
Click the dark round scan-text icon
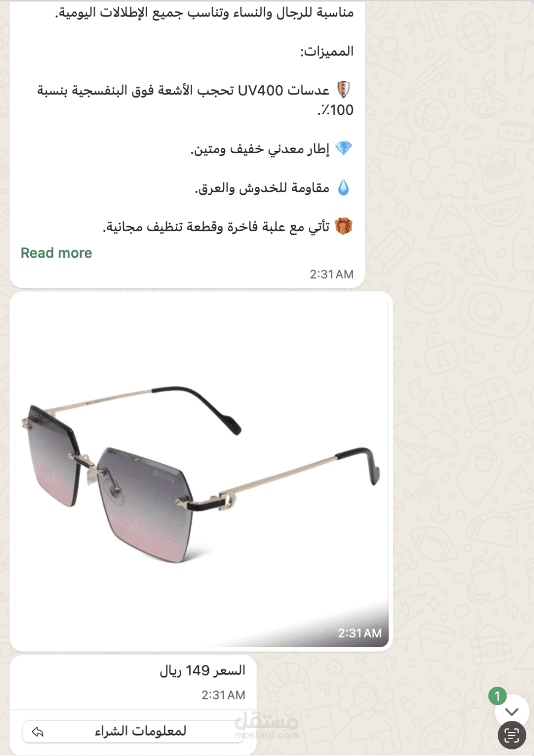511,735
